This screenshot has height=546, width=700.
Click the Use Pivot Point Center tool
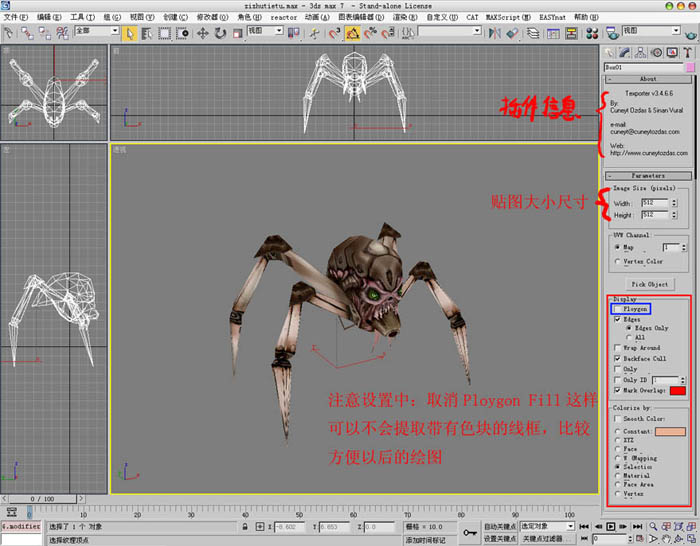pos(293,33)
